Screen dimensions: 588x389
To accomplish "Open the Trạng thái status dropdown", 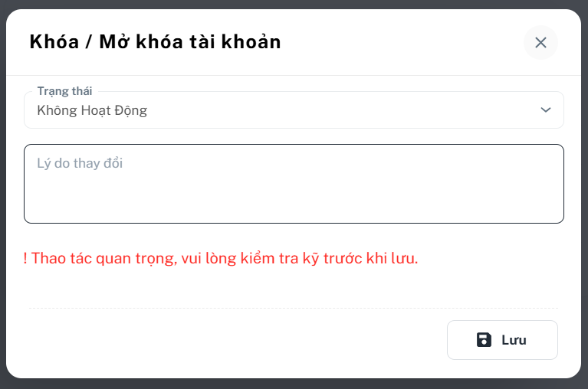I will pyautogui.click(x=294, y=110).
